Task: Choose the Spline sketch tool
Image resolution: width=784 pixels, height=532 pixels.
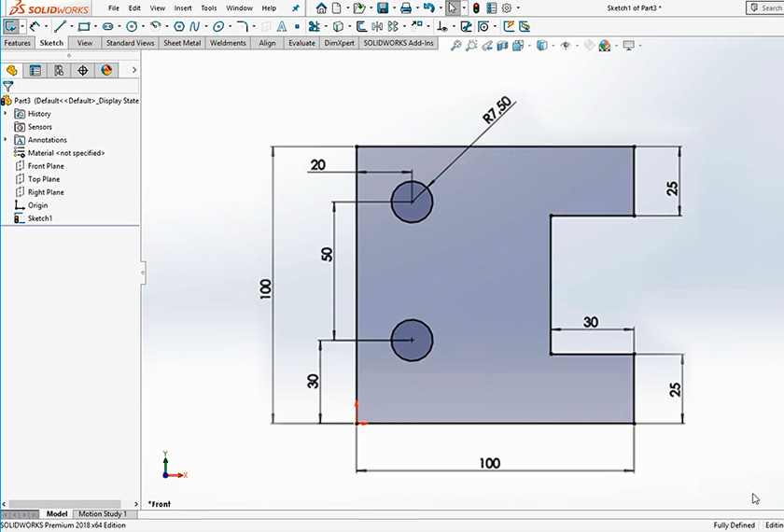Action: pyautogui.click(x=195, y=26)
